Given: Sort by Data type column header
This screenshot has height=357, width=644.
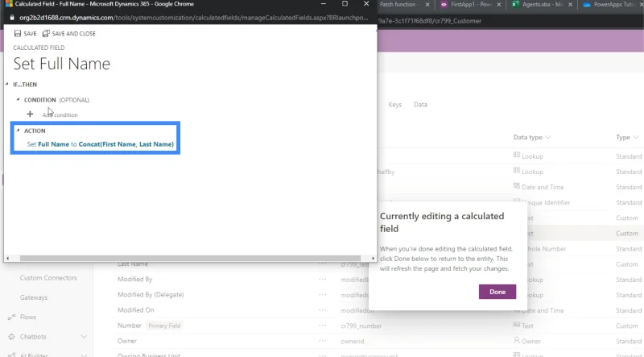Looking at the screenshot, I should pyautogui.click(x=531, y=137).
